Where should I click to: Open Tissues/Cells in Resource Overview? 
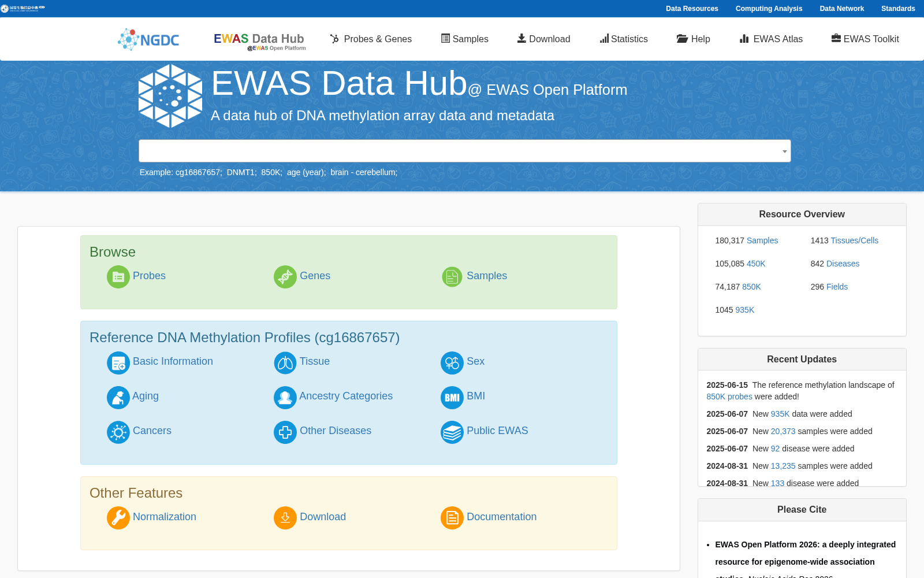coord(854,240)
